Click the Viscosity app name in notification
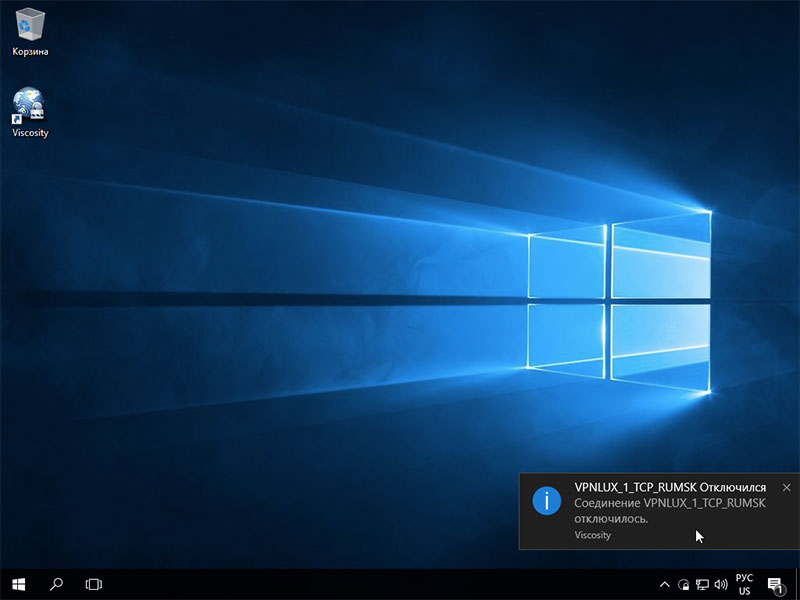This screenshot has width=800, height=600. coord(592,535)
